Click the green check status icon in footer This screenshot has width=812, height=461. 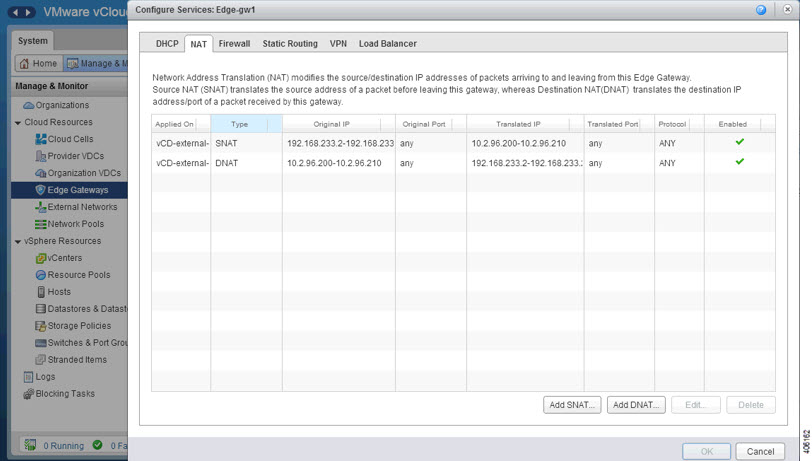[x=97, y=444]
